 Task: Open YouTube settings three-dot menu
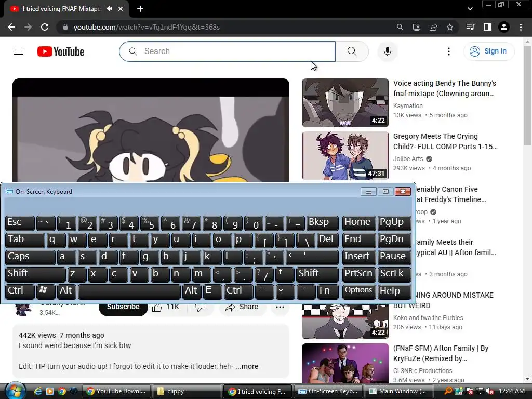(x=448, y=51)
